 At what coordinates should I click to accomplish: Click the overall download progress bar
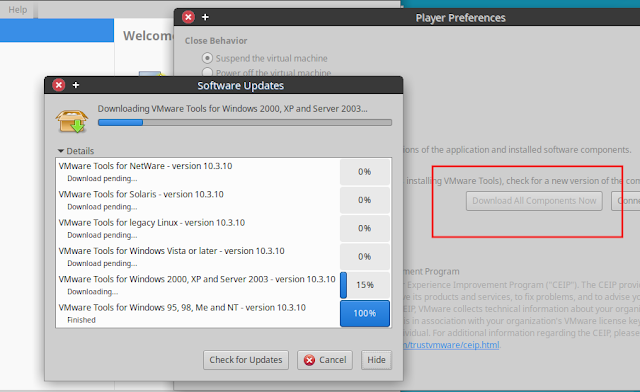pyautogui.click(x=245, y=122)
